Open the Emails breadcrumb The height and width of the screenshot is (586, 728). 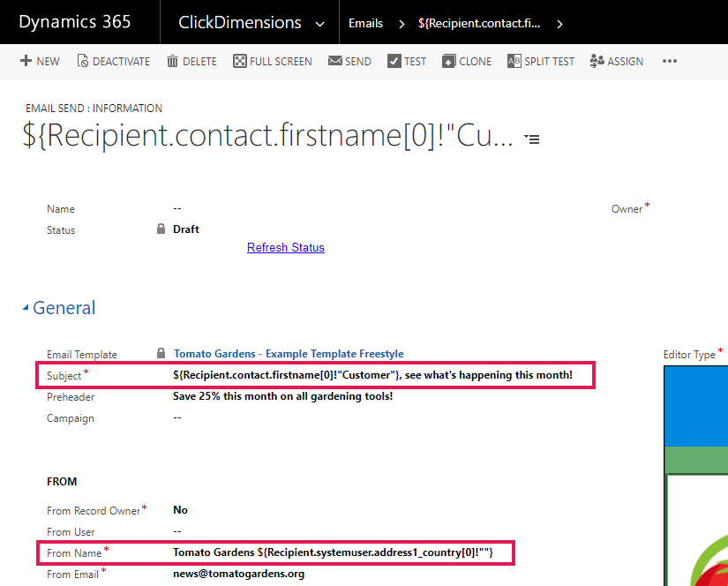(x=366, y=23)
